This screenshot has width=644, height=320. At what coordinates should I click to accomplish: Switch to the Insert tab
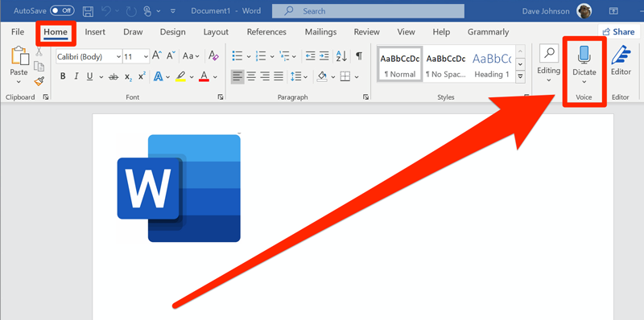pyautogui.click(x=95, y=32)
